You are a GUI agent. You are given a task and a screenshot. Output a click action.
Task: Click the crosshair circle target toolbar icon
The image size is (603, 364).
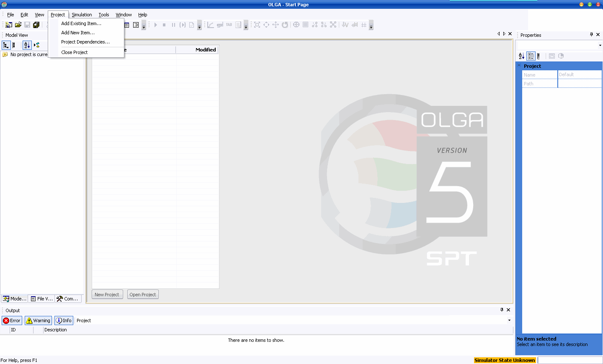(x=296, y=25)
